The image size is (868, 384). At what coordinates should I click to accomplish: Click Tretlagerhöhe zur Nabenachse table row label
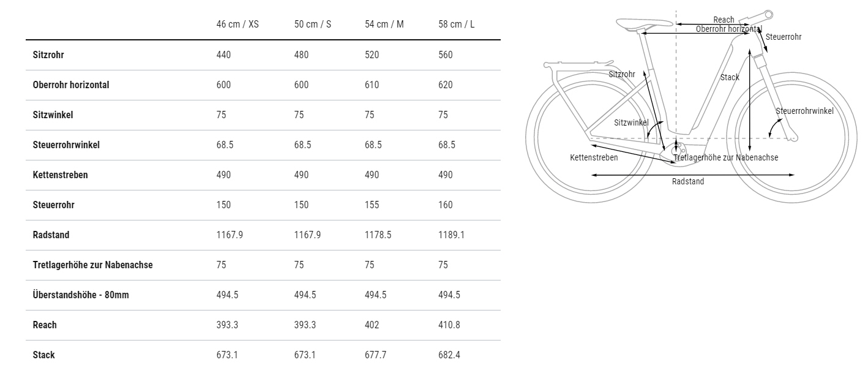click(x=92, y=265)
